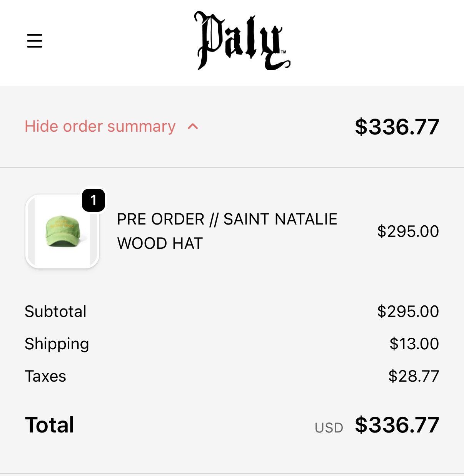Viewport: 464px width, 476px height.
Task: Click the Shipping label
Action: [57, 344]
